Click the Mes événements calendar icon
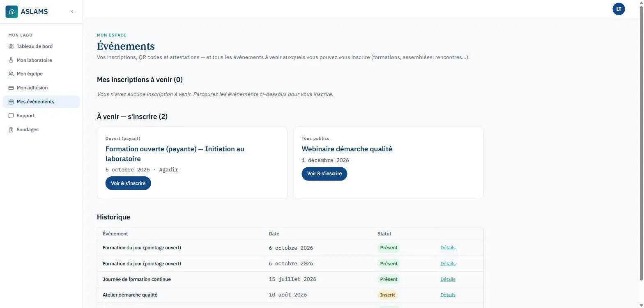This screenshot has width=644, height=308. (x=11, y=102)
